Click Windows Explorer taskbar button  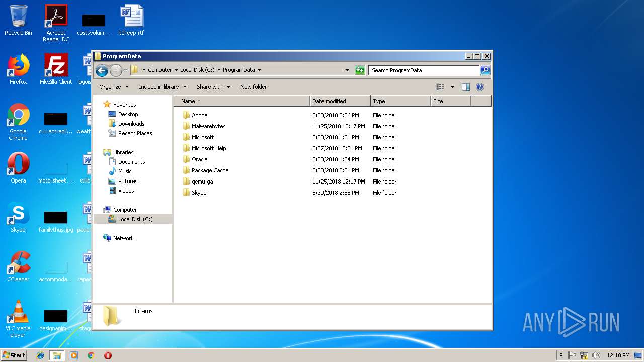click(57, 355)
